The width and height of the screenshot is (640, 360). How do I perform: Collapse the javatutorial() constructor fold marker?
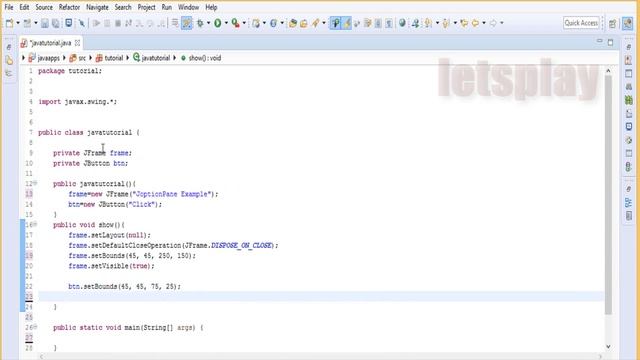point(35,183)
